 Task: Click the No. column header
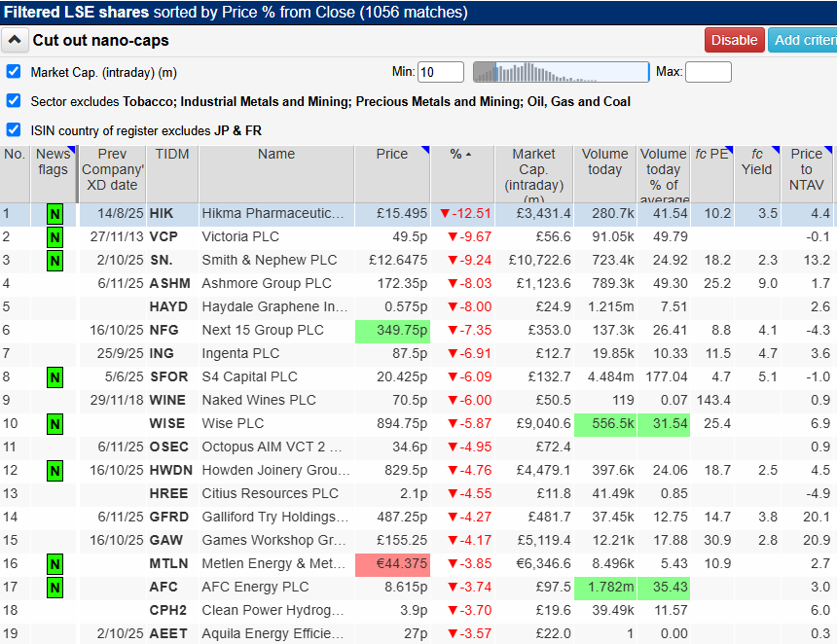pos(15,174)
